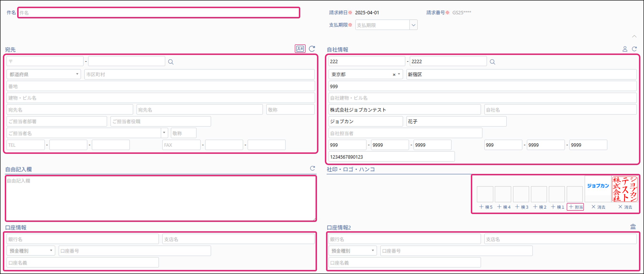This screenshot has height=274, width=644.
Task: Click the postal code search icon in 宛先
Action: coord(171,62)
